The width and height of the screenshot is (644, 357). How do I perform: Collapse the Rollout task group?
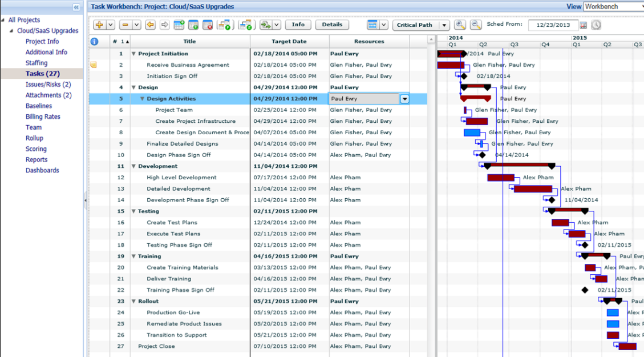[x=133, y=302]
